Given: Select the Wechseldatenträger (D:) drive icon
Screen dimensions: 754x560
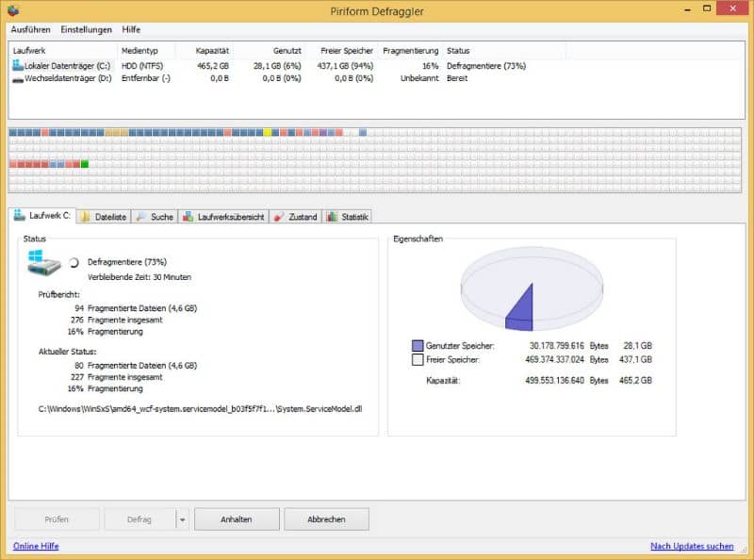Looking at the screenshot, I should pyautogui.click(x=18, y=79).
